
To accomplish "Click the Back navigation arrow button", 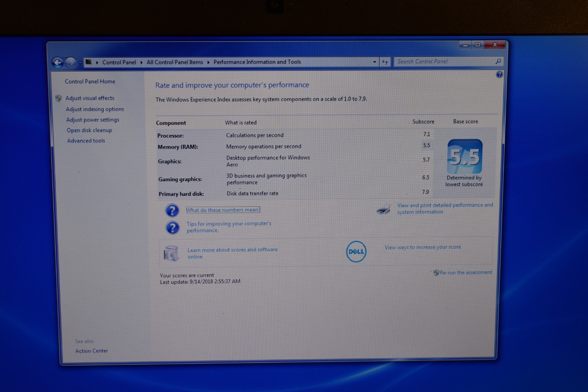I will click(58, 63).
